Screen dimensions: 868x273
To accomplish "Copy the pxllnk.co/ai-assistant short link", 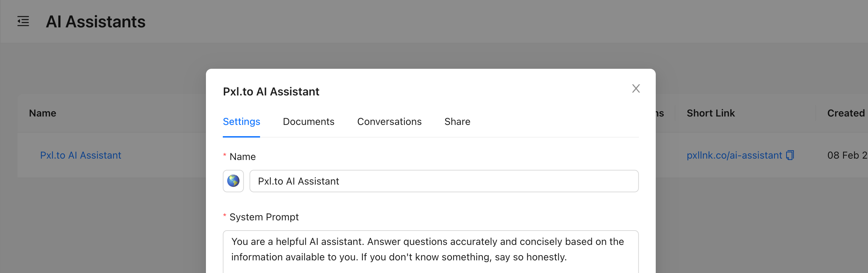I will (x=790, y=155).
